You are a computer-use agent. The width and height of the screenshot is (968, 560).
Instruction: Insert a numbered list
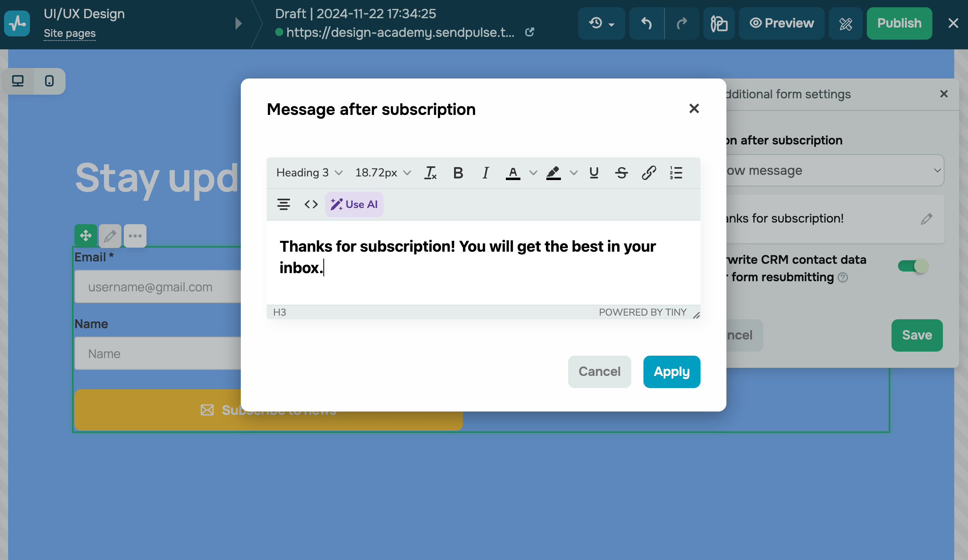pos(676,173)
